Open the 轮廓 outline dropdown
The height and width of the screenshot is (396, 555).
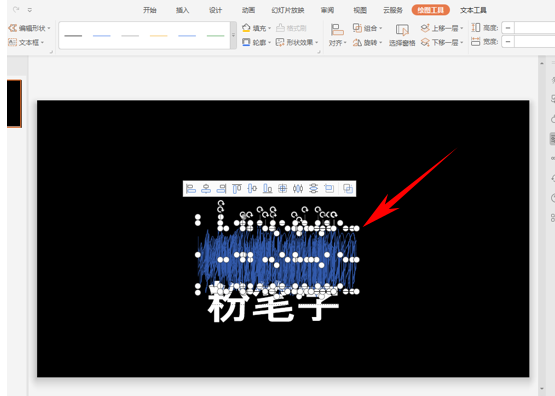(x=256, y=42)
